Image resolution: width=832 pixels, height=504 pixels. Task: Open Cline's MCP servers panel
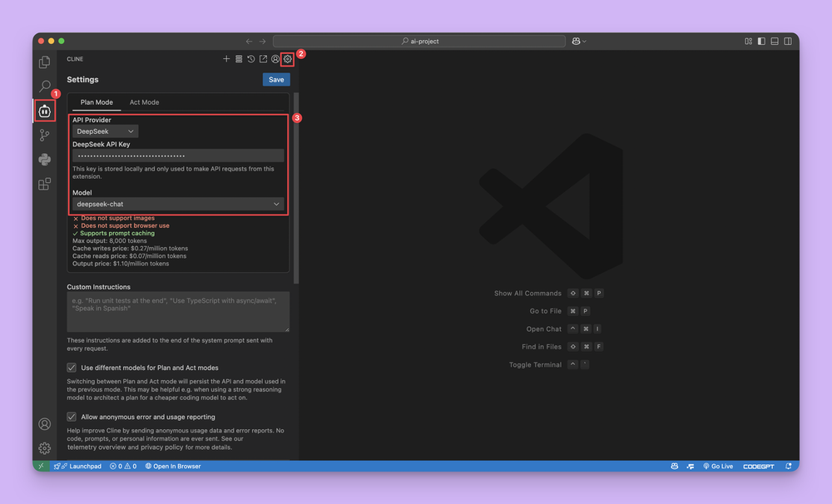click(x=239, y=59)
